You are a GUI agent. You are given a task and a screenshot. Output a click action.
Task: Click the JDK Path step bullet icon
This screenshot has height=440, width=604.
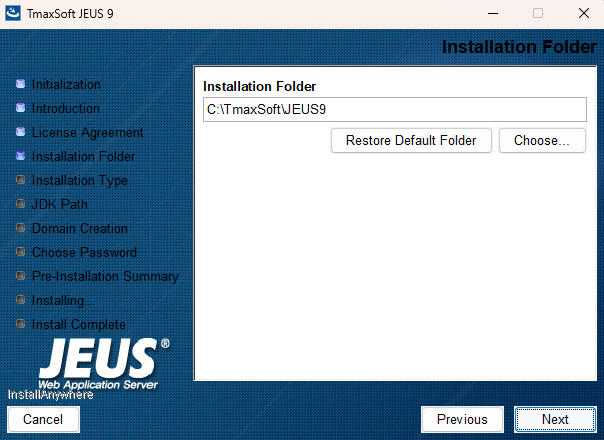(x=20, y=204)
